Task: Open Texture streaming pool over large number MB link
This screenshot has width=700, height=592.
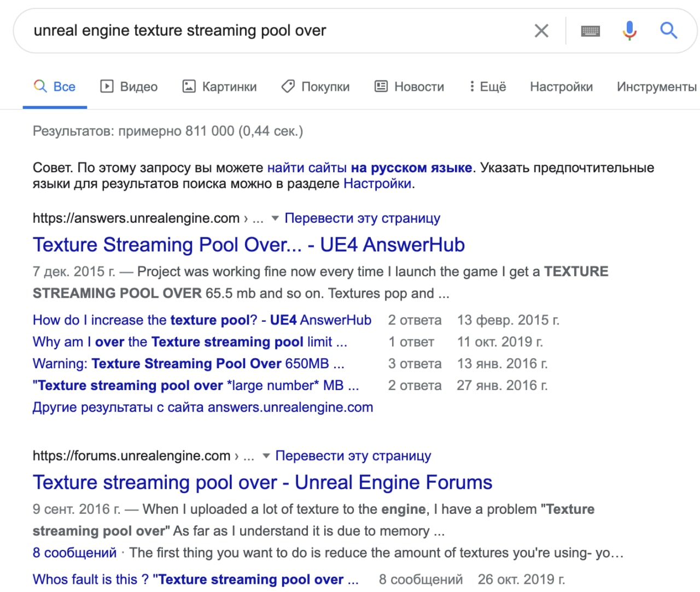Action: coord(196,386)
